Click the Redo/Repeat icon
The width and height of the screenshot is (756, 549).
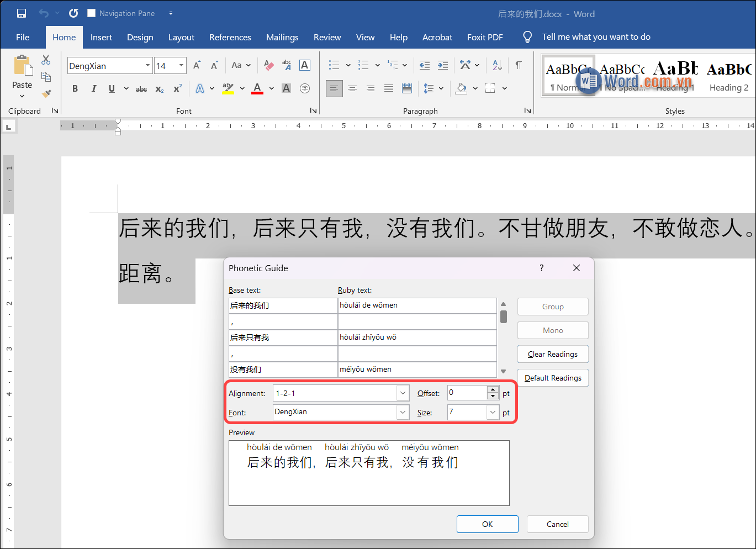click(73, 13)
